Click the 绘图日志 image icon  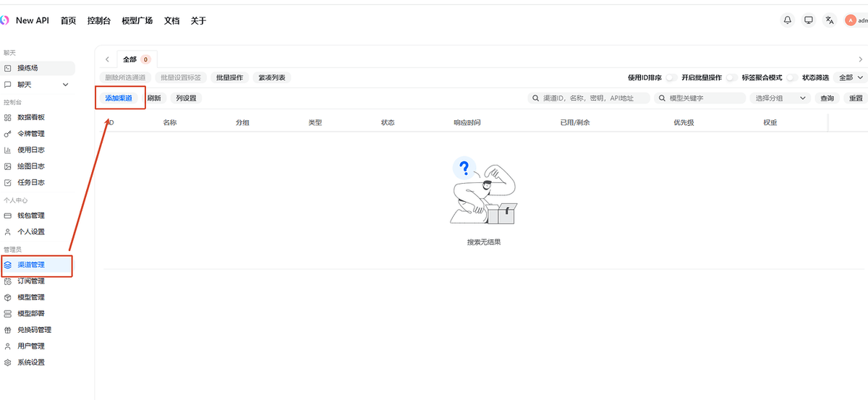(x=8, y=166)
